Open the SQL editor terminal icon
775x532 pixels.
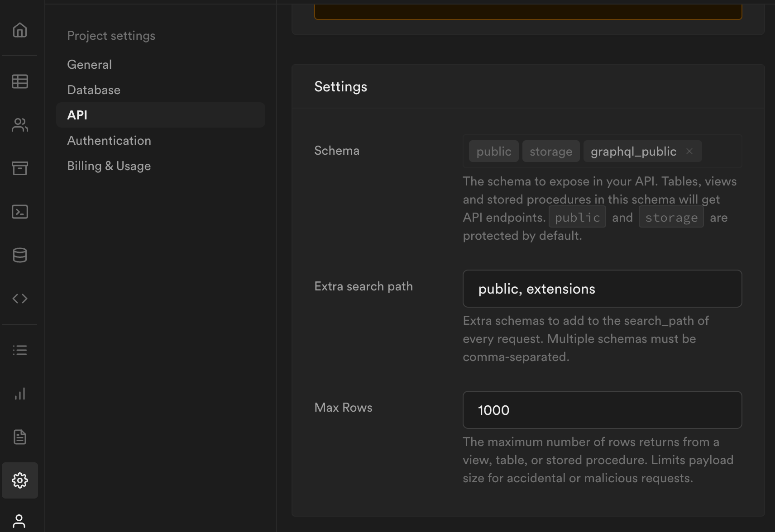20,212
